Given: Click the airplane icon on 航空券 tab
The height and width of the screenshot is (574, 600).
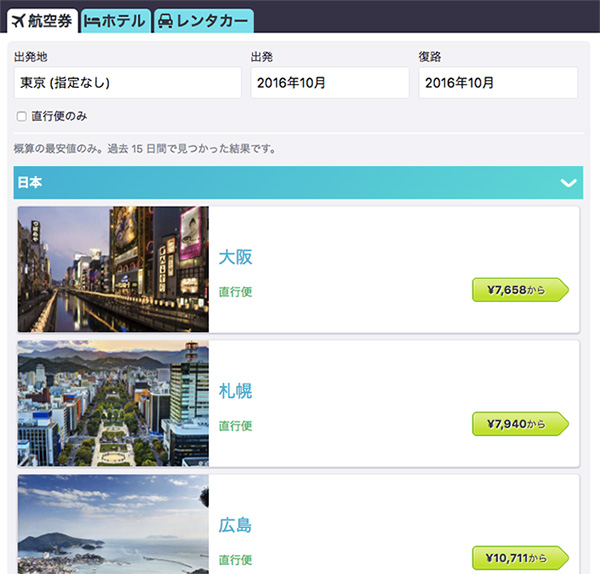Looking at the screenshot, I should pos(18,21).
